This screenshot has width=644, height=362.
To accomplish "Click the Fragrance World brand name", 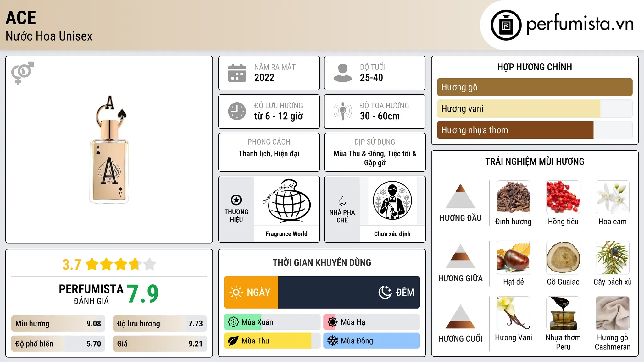I will click(286, 234).
